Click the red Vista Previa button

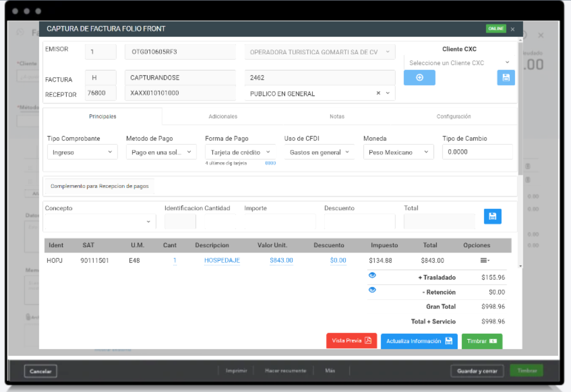click(351, 341)
